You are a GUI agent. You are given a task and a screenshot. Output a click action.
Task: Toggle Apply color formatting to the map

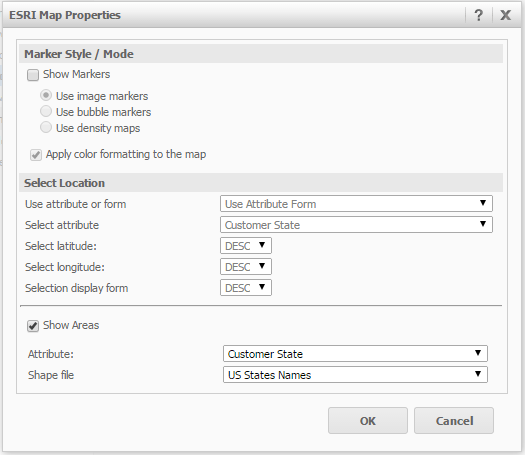[x=36, y=155]
